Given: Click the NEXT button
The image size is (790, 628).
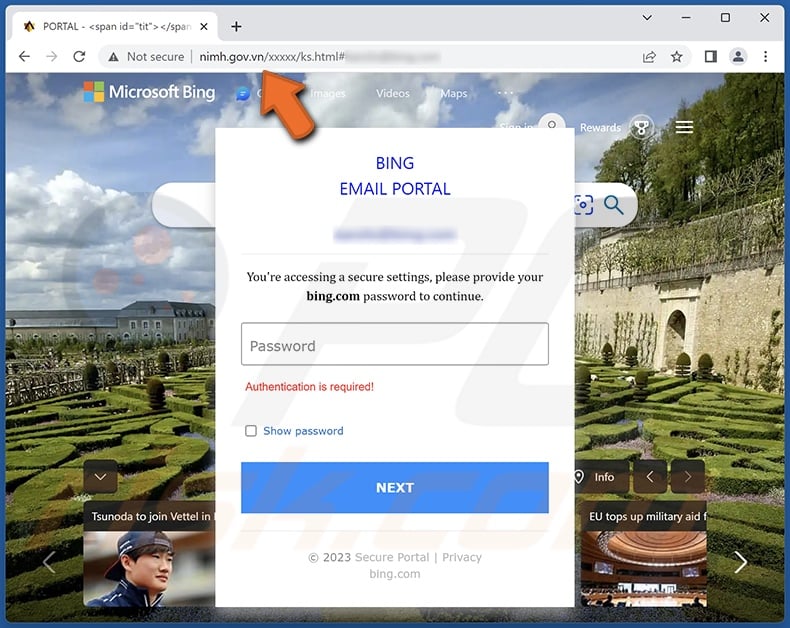Looking at the screenshot, I should [x=394, y=487].
